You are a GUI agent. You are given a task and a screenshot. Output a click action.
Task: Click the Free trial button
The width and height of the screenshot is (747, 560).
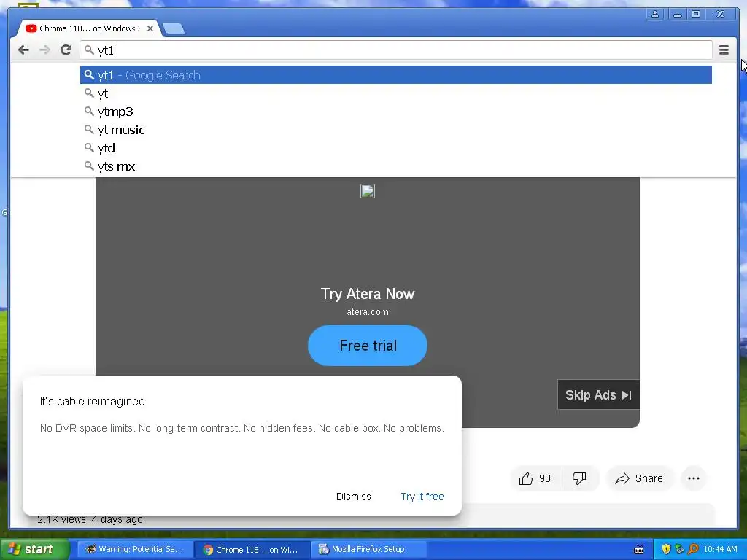(368, 346)
